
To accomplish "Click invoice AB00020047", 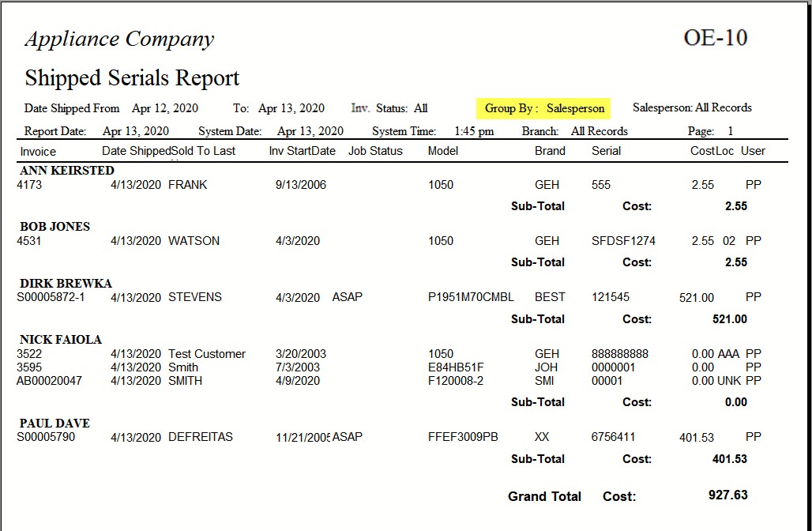I will point(49,381).
